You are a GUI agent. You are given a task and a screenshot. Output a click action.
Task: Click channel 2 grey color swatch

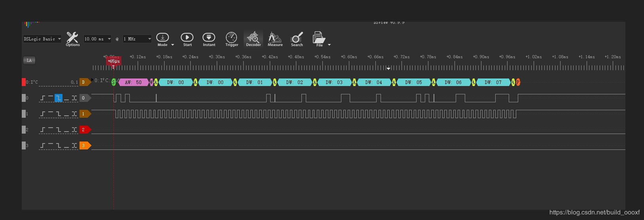(24, 130)
